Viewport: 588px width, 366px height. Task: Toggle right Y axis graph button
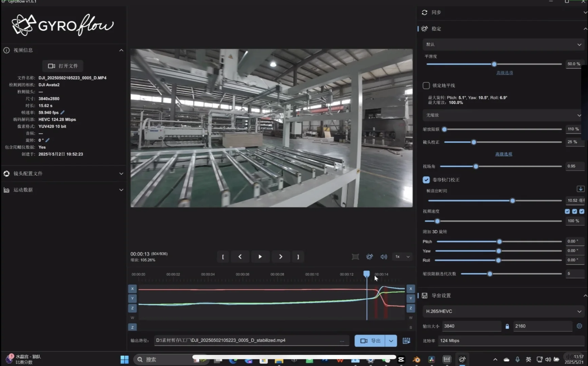(411, 298)
